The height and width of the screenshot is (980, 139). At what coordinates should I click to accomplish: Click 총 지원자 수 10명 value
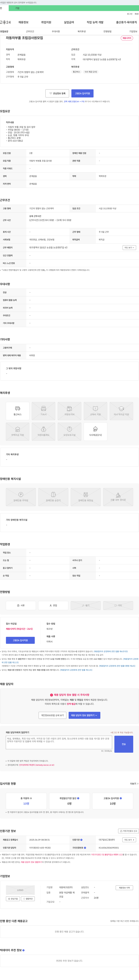pos(26,804)
